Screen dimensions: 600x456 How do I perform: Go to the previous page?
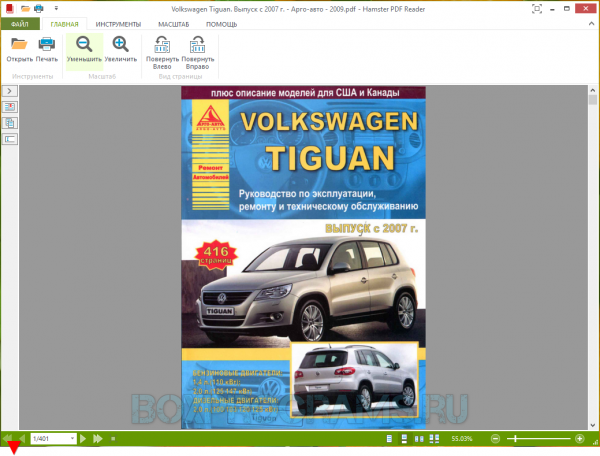22,438
